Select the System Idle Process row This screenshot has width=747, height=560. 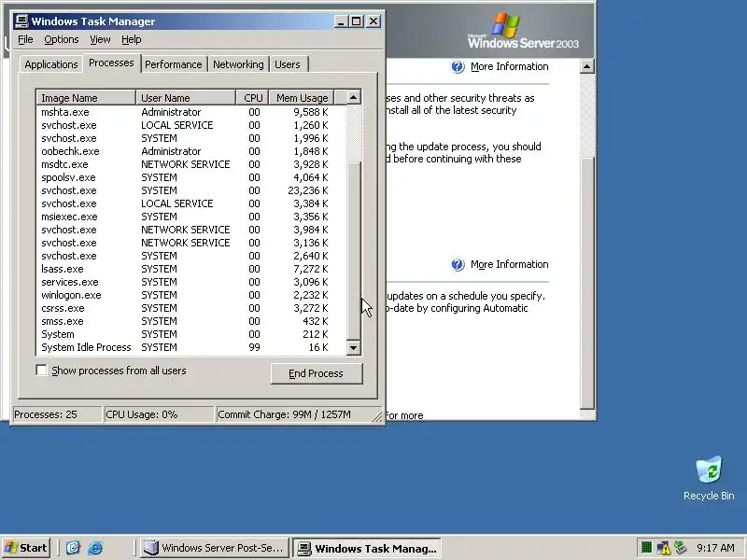click(191, 347)
